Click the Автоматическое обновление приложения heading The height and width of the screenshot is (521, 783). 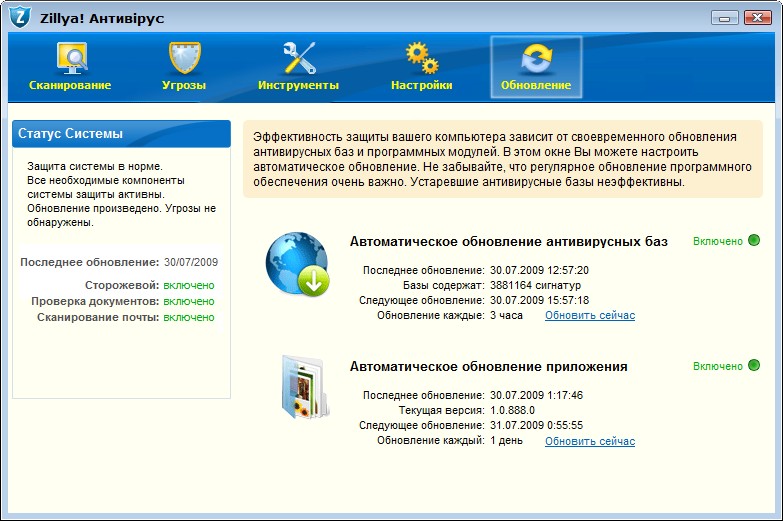[488, 366]
